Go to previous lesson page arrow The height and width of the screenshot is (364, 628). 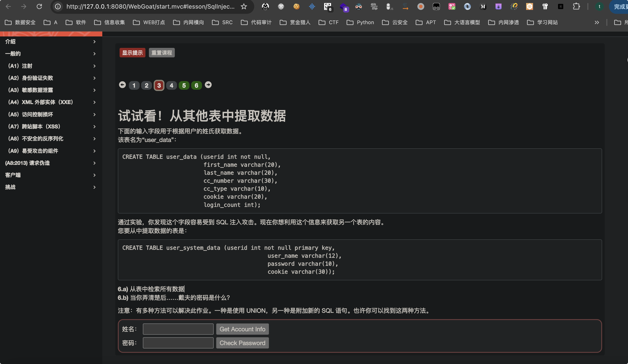(122, 85)
